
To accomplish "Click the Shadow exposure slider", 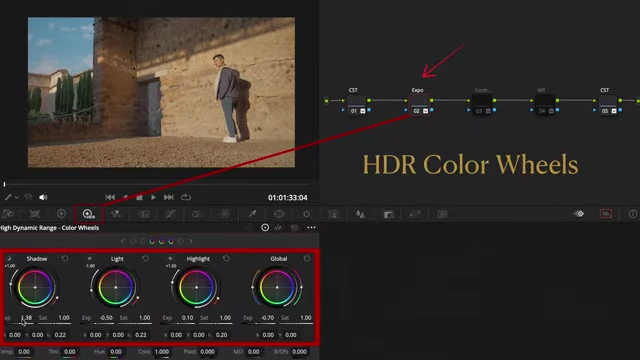I will tap(19, 323).
